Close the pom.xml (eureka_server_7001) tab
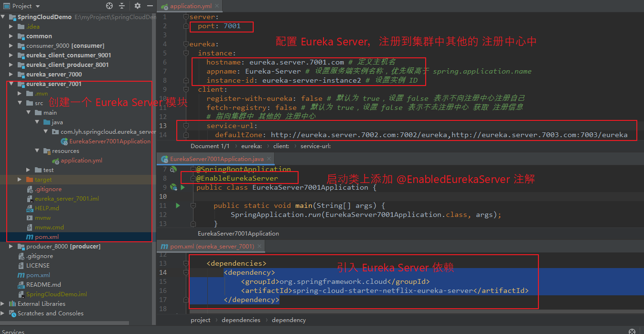This screenshot has width=644, height=334. click(259, 246)
